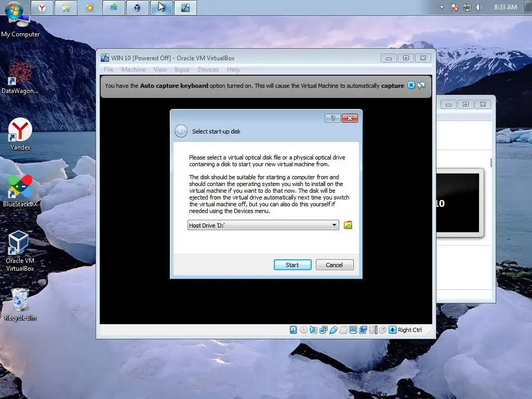Click the running VM taskbar button with ruler icon
This screenshot has height=399, width=532.
coord(185,7)
